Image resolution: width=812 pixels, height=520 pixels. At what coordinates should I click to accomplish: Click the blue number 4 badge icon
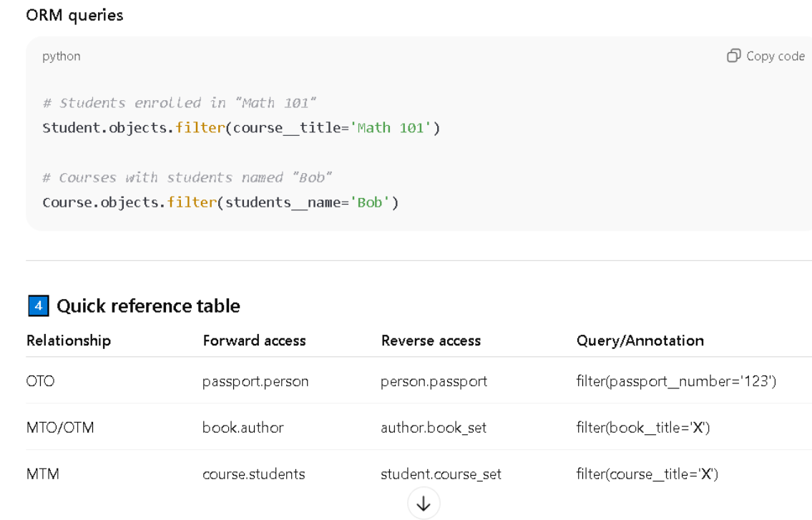38,306
